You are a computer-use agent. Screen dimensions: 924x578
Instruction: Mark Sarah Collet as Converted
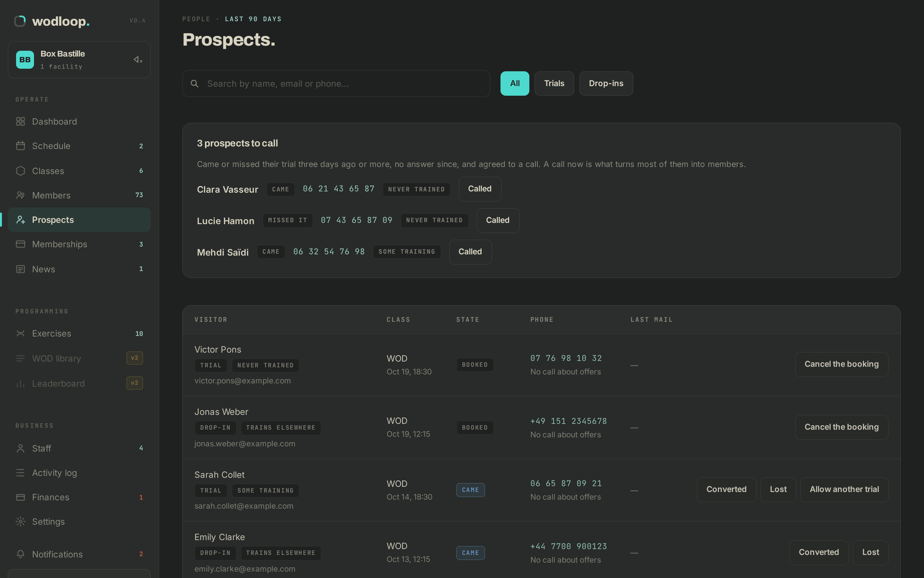726,489
